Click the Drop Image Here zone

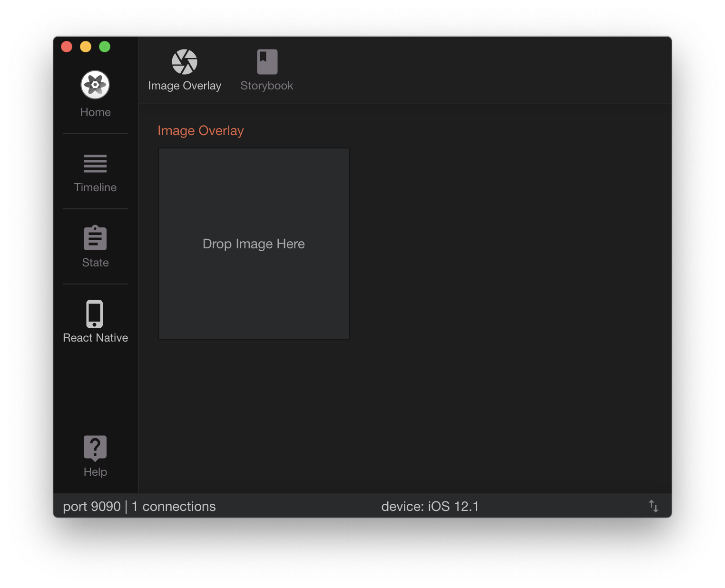[x=254, y=244]
